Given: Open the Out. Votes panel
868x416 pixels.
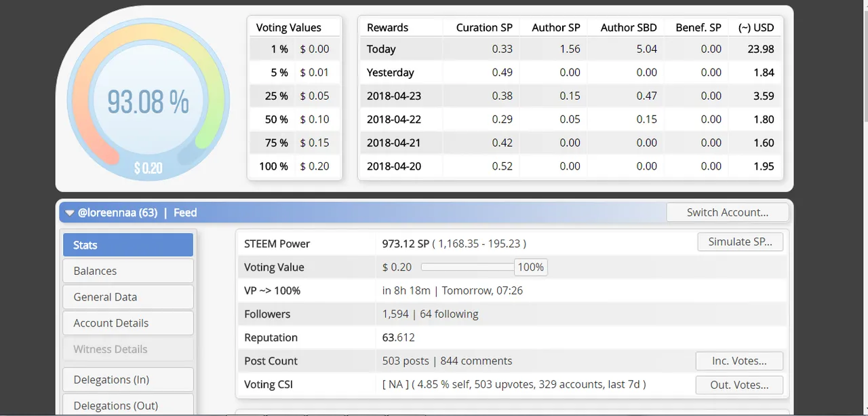Looking at the screenshot, I should tap(738, 385).
